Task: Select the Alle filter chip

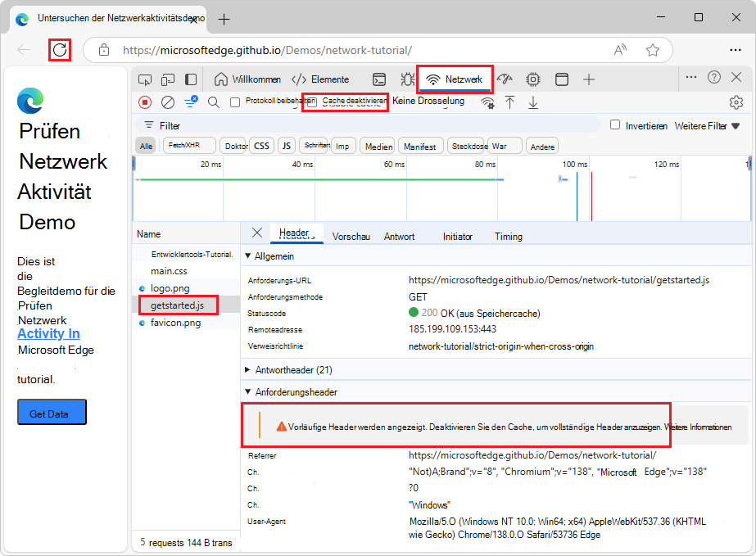Action: (146, 146)
